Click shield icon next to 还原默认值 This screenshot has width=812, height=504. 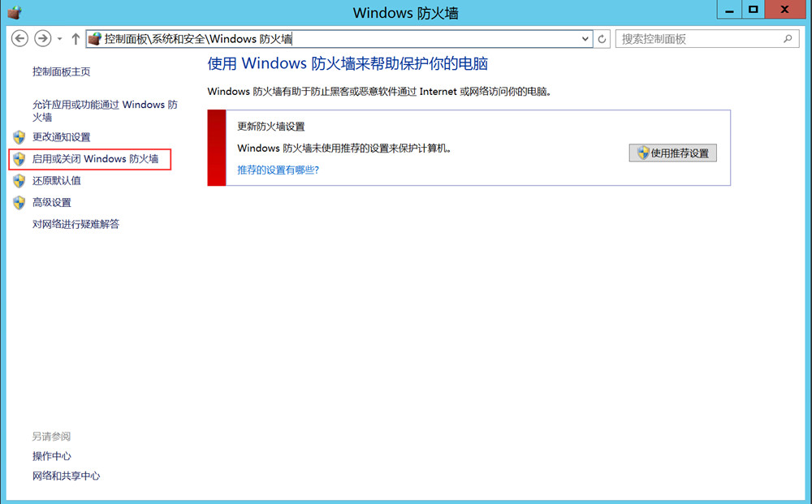click(x=19, y=181)
